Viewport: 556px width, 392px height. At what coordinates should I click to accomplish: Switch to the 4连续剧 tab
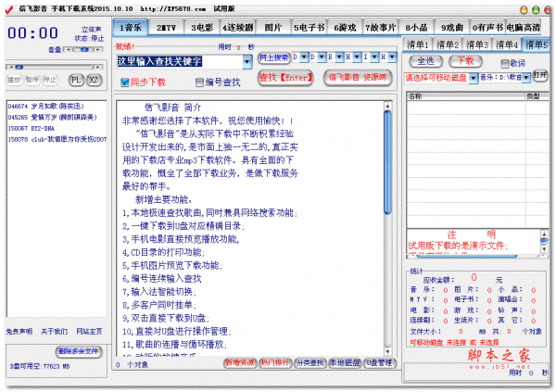(x=238, y=28)
